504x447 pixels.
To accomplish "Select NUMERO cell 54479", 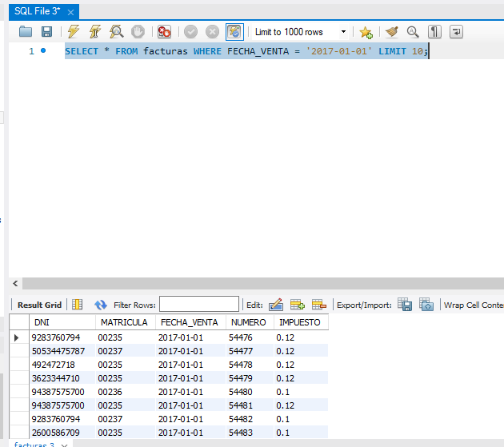I will pyautogui.click(x=250, y=378).
